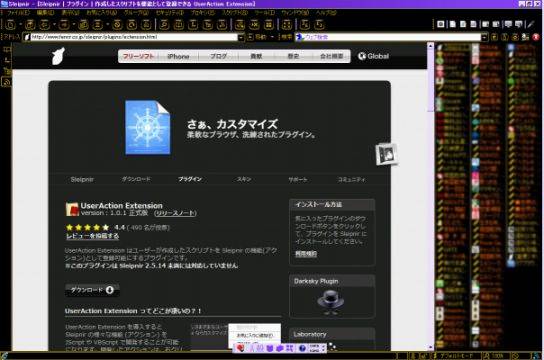
Task: Click the pen icon ending the small toolbar
Action: pyautogui.click(x=531, y=24)
